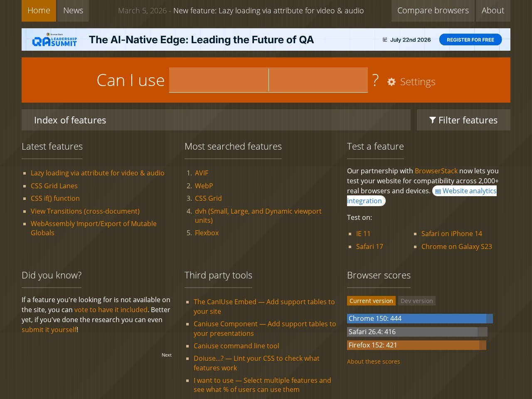532x399 pixels.
Task: Switch to Current version scores
Action: coord(371,301)
